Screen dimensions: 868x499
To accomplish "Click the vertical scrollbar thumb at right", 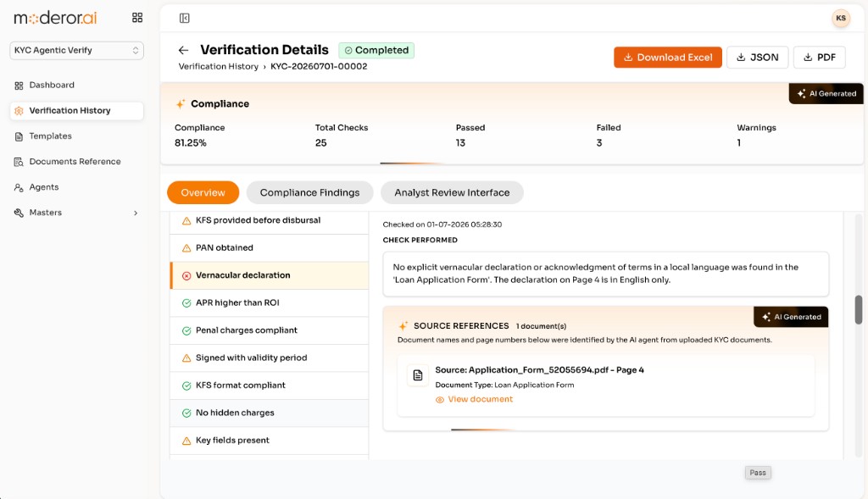I will [859, 310].
